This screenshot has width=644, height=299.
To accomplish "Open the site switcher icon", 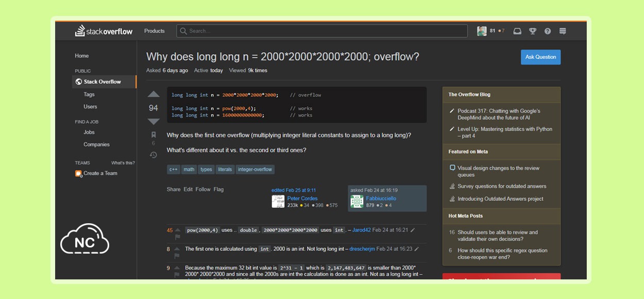I will 563,31.
